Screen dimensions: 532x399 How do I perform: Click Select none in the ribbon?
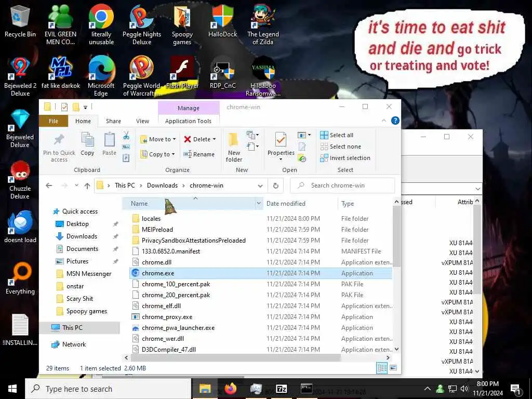coord(341,147)
